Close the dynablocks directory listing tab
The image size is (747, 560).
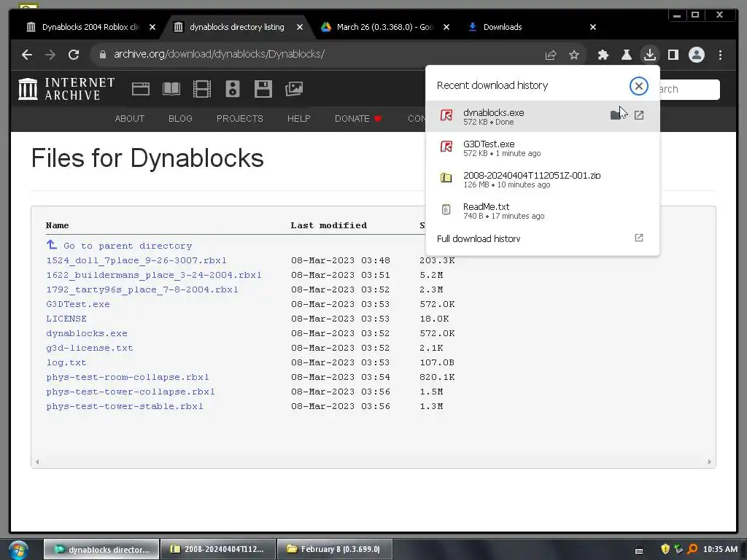pos(300,27)
